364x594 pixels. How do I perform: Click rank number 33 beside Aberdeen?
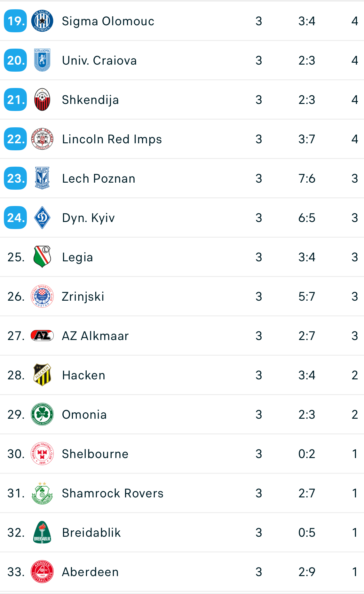16,572
